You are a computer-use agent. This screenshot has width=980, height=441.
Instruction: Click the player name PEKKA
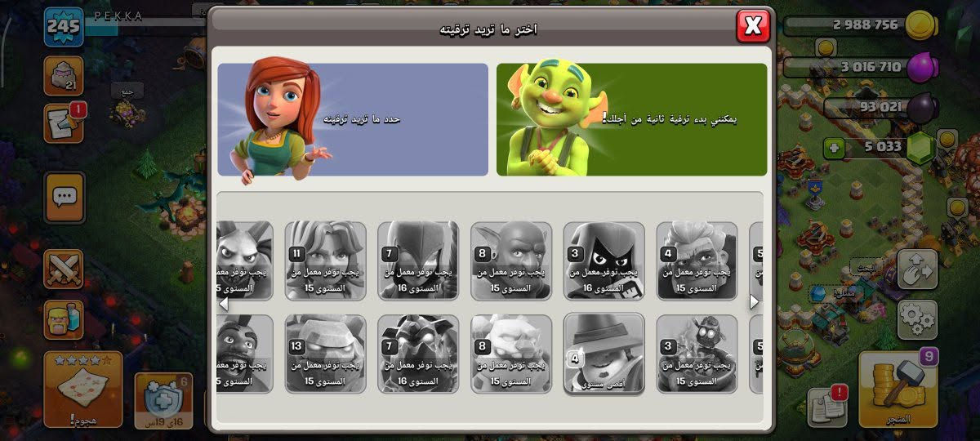tap(118, 16)
